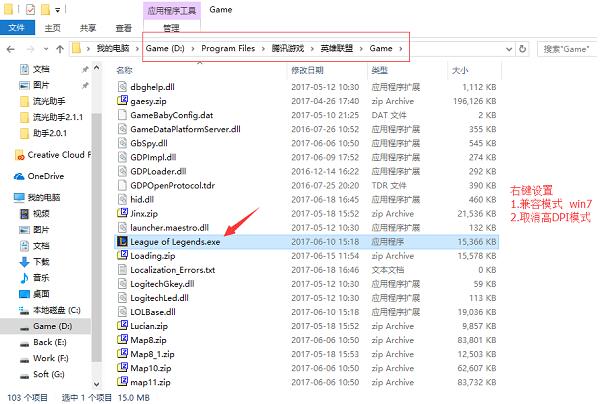
Task: Sort by 大小 column header
Action: coord(460,70)
